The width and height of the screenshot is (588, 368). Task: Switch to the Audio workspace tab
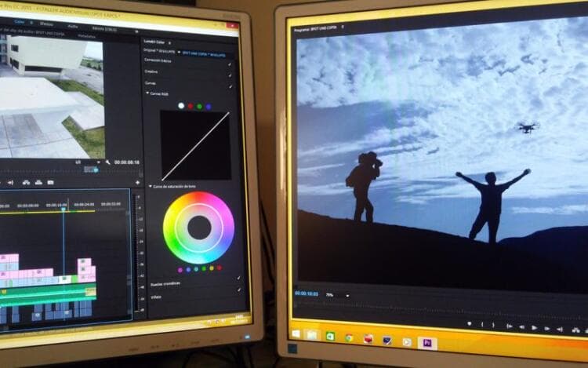coord(73,26)
